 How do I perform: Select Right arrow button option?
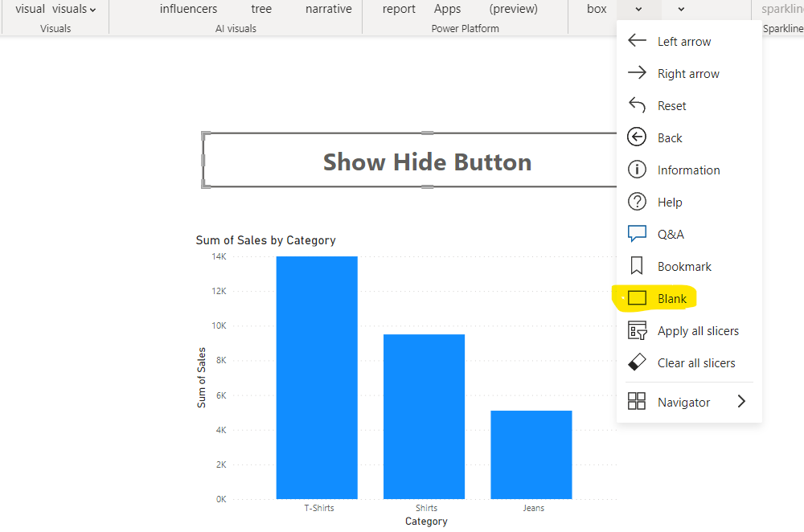pyautogui.click(x=689, y=73)
